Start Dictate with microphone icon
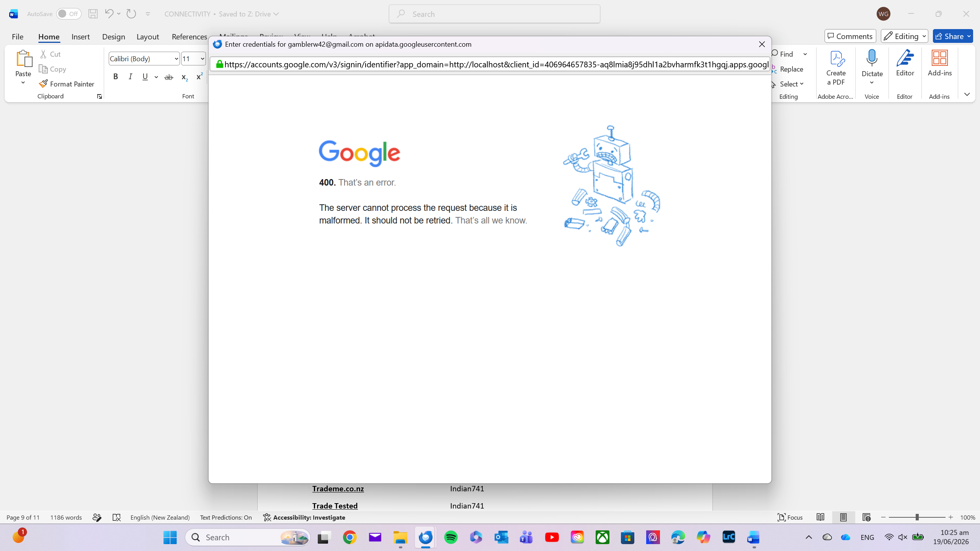The image size is (980, 551). [x=872, y=58]
